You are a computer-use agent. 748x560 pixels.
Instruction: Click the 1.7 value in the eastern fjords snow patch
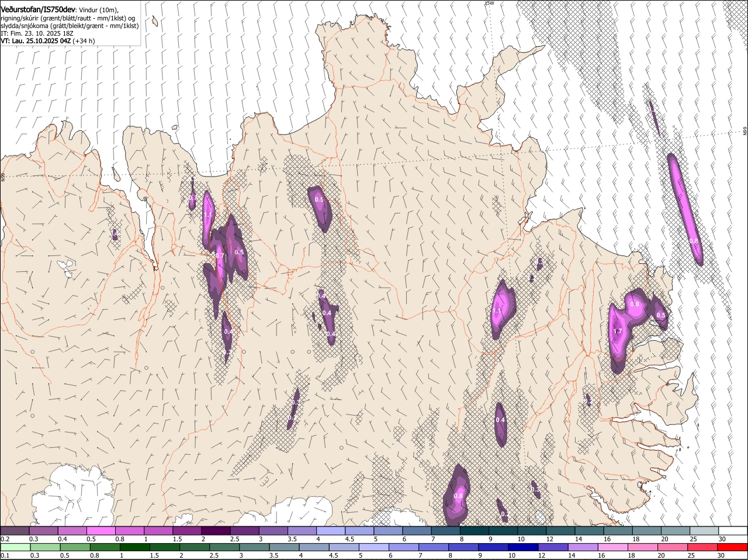point(618,331)
